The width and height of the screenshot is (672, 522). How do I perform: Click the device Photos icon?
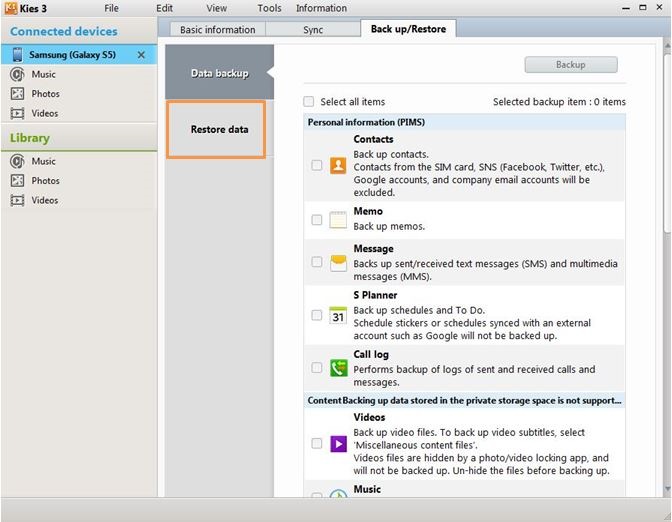pyautogui.click(x=17, y=94)
